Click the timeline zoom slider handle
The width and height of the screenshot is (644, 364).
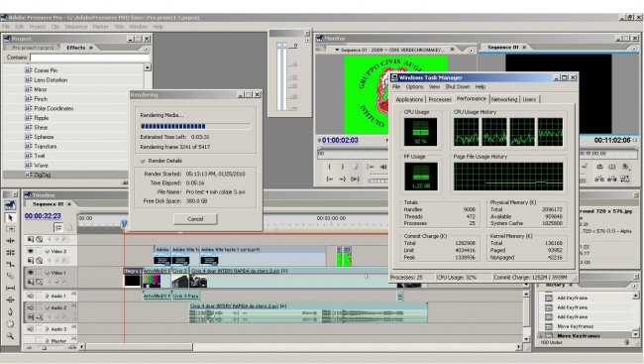pos(44,347)
